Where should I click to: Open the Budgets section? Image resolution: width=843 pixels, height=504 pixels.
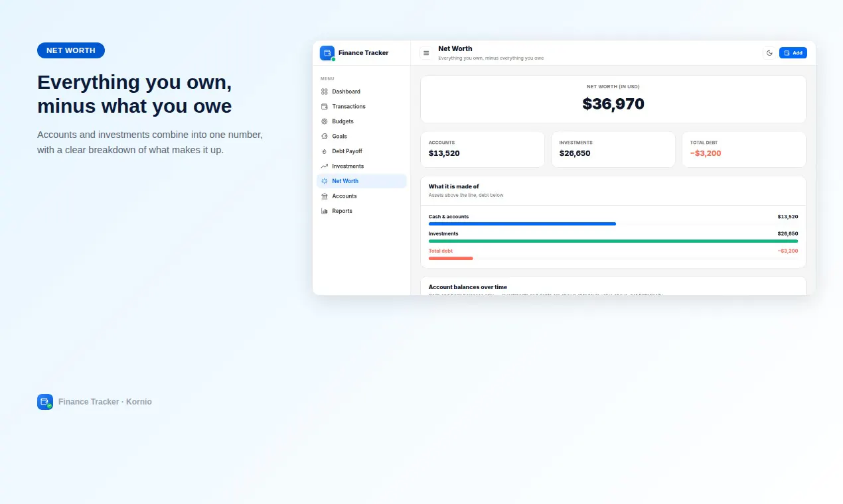point(362,121)
